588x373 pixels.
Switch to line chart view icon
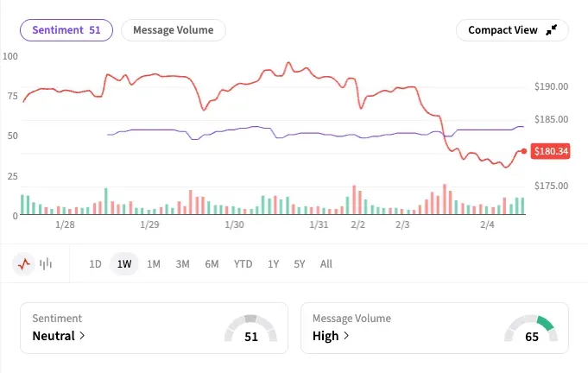tap(25, 264)
